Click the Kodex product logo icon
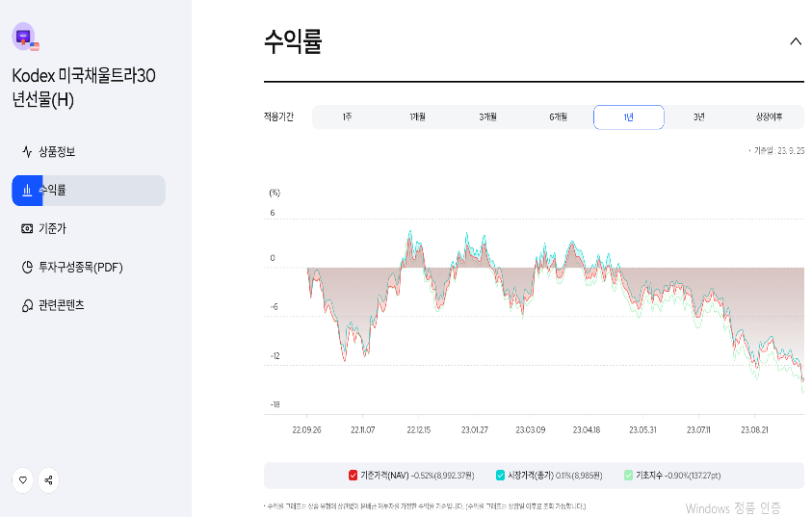 pyautogui.click(x=24, y=38)
